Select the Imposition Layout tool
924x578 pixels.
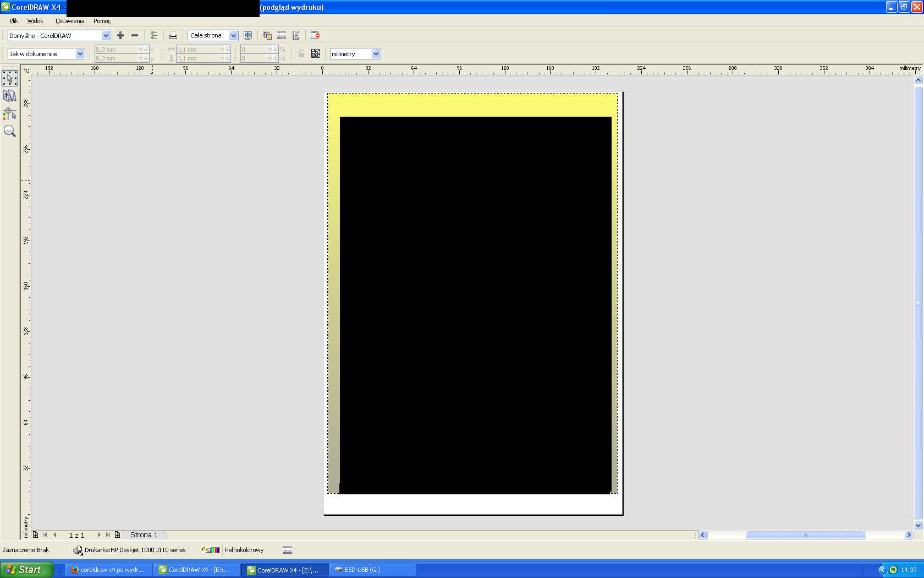point(10,96)
